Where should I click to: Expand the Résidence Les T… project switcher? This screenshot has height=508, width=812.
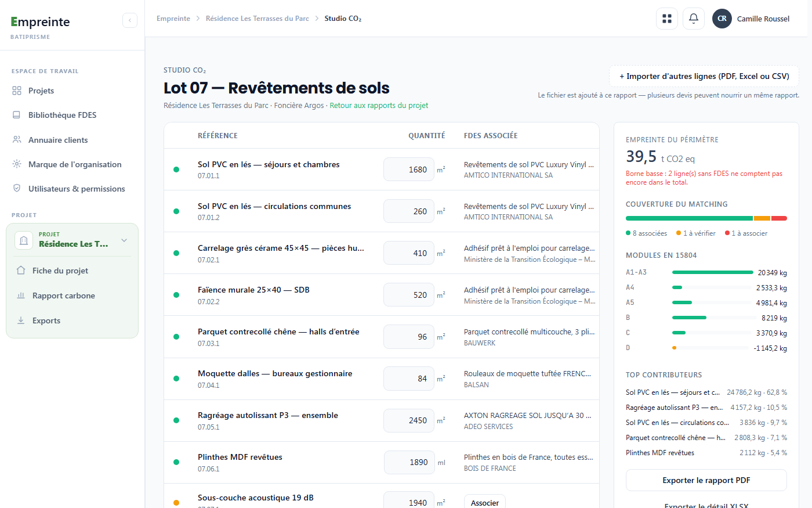(x=72, y=240)
